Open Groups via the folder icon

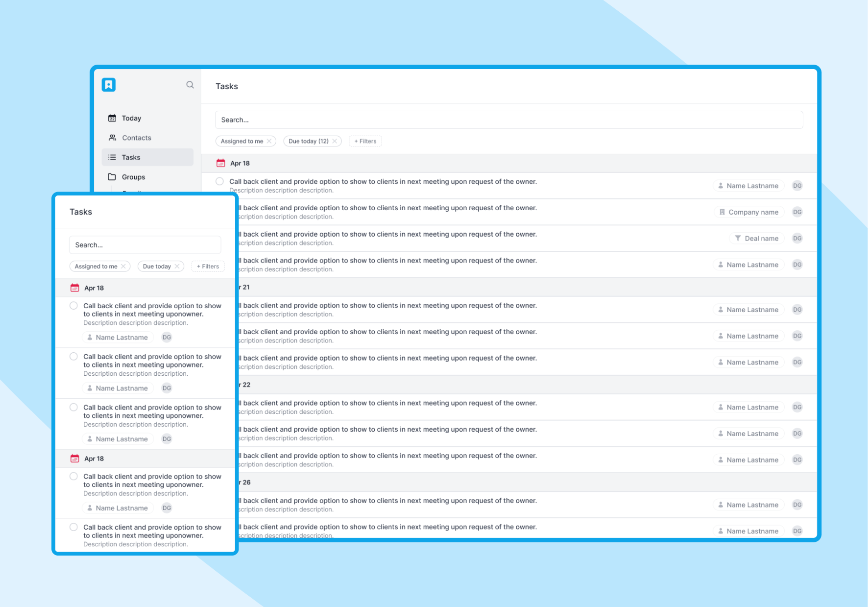[112, 176]
